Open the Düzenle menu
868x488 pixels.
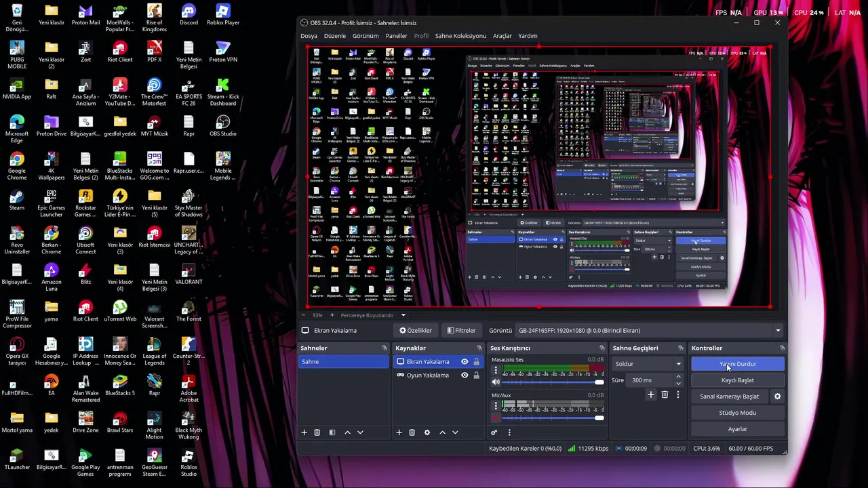pos(334,36)
